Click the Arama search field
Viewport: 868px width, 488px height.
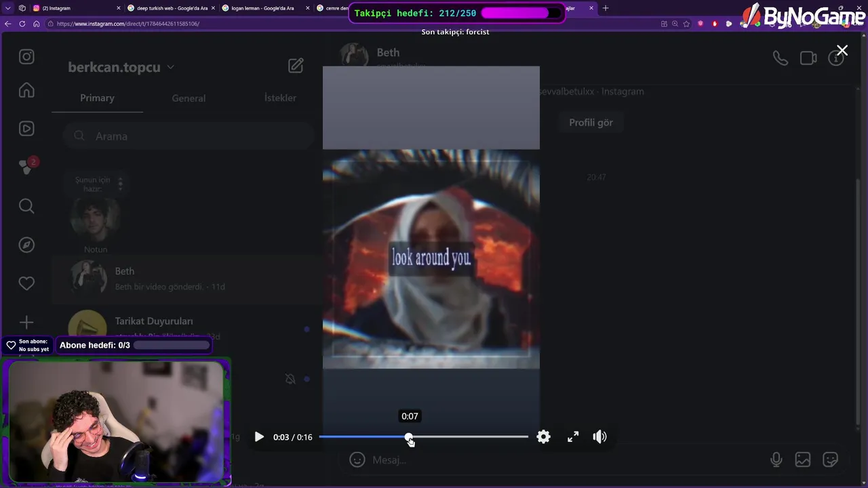coord(189,136)
